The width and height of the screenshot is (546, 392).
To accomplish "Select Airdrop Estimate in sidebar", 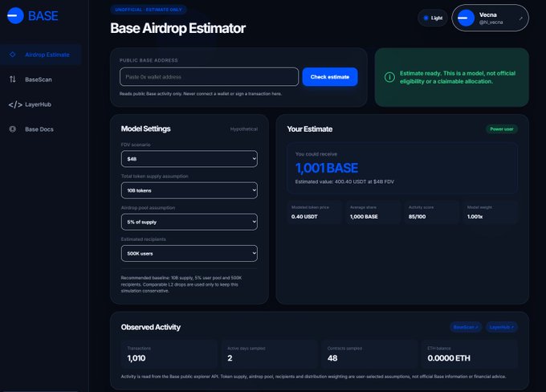I will [40, 55].
